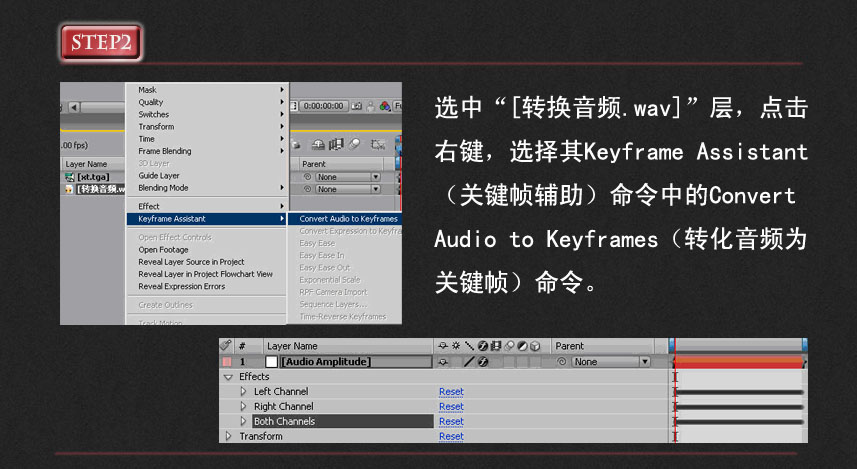This screenshot has width=857, height=469.
Task: Choose Reveal Layer Source in Project
Action: (x=207, y=262)
